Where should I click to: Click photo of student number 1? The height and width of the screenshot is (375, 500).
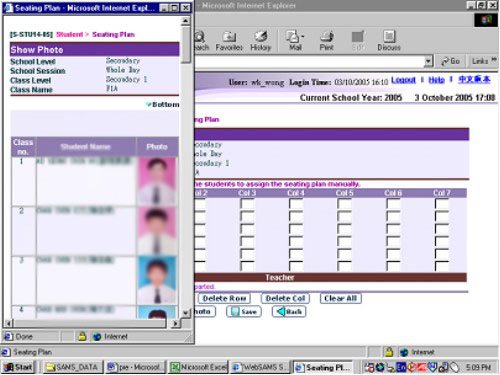point(157,181)
